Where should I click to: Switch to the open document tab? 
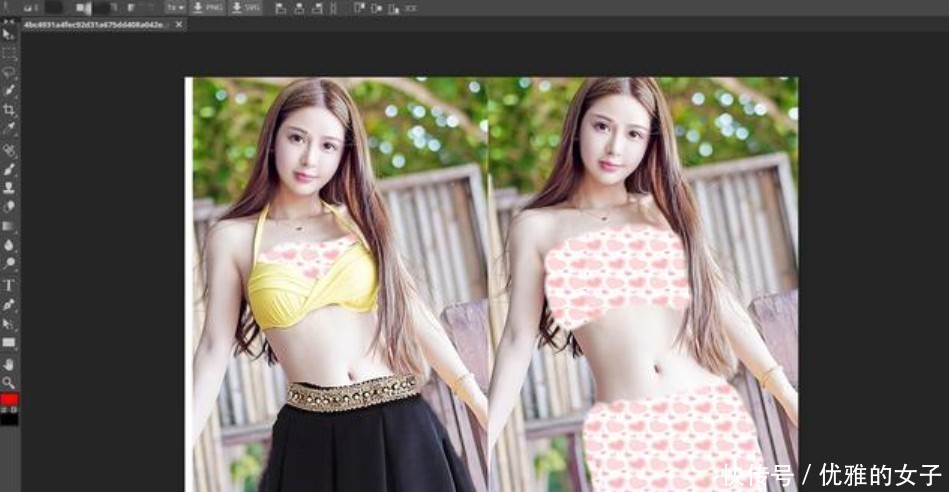tap(96, 23)
